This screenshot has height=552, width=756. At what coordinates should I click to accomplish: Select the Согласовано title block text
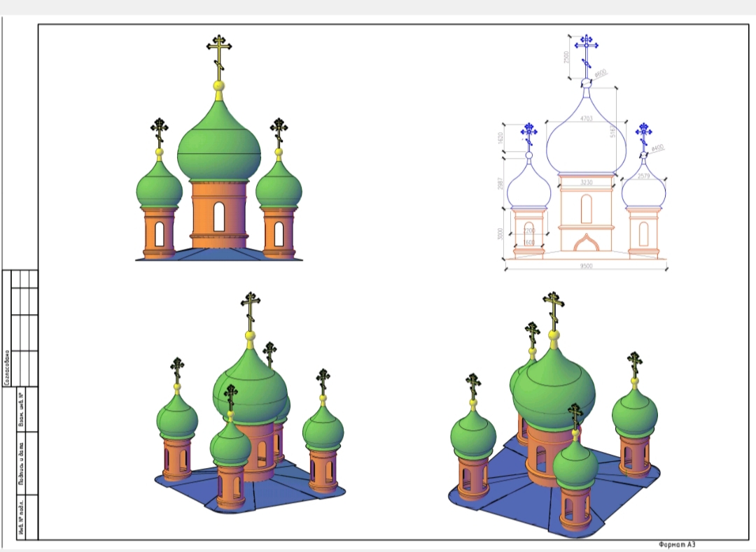[x=6, y=368]
